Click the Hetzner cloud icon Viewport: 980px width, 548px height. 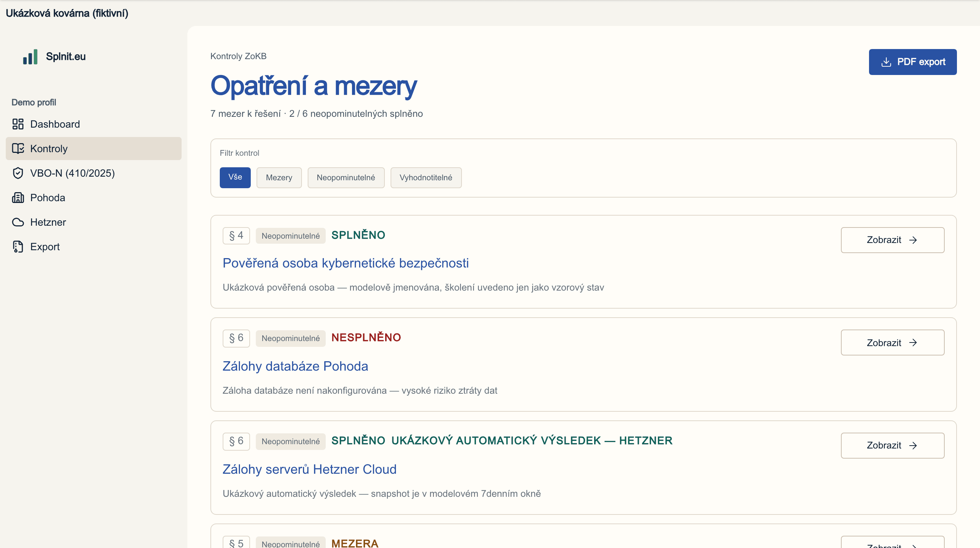pyautogui.click(x=18, y=222)
